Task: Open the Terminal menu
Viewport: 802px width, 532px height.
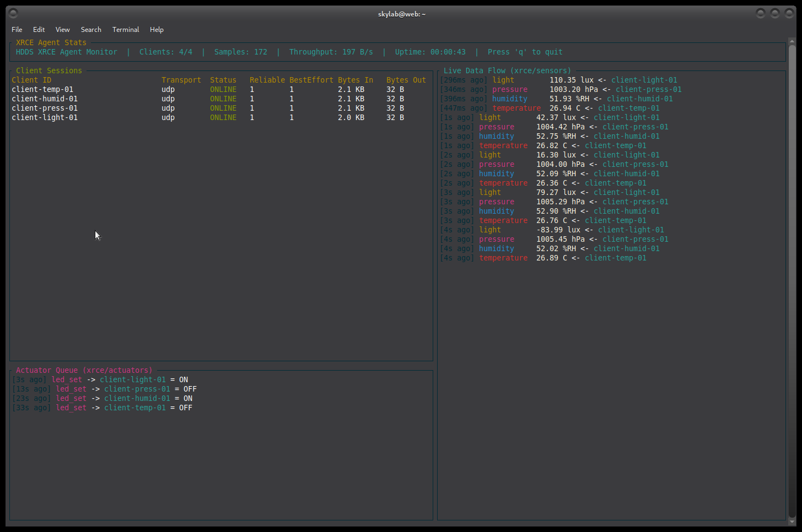Action: pyautogui.click(x=126, y=30)
